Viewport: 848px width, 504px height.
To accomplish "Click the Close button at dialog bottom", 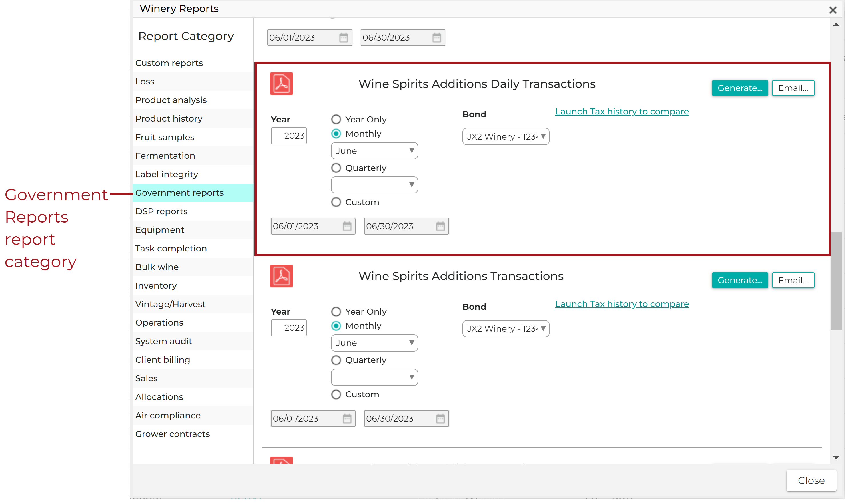I will [811, 481].
